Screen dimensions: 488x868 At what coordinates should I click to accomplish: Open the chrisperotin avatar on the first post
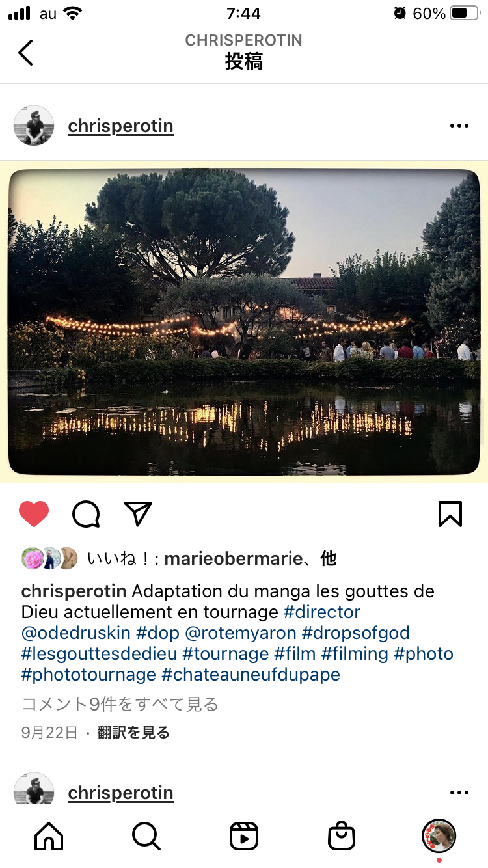pos(34,126)
